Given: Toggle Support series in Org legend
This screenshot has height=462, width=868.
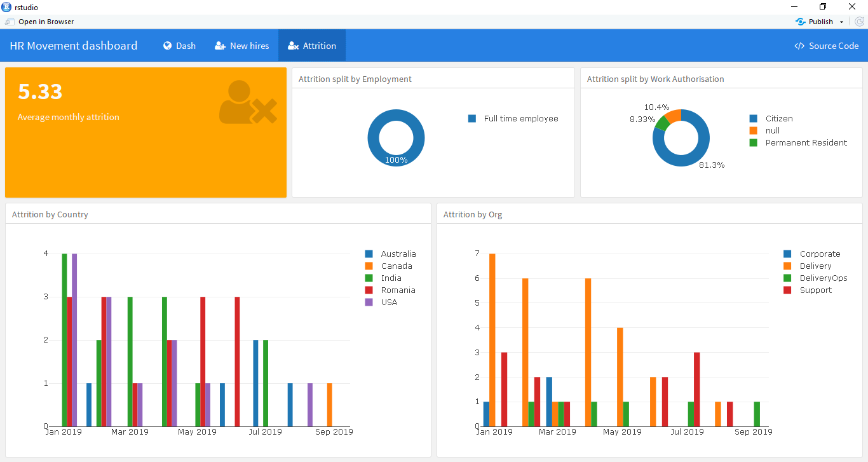Looking at the screenshot, I should [x=808, y=290].
